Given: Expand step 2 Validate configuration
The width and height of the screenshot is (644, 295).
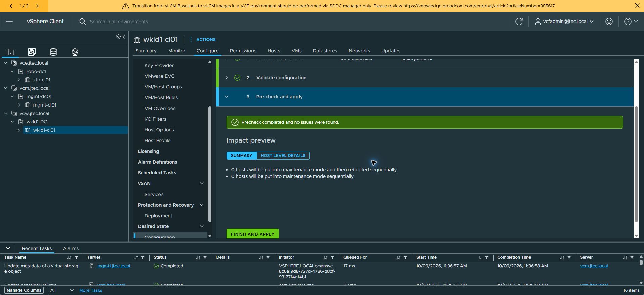Looking at the screenshot, I should [227, 78].
